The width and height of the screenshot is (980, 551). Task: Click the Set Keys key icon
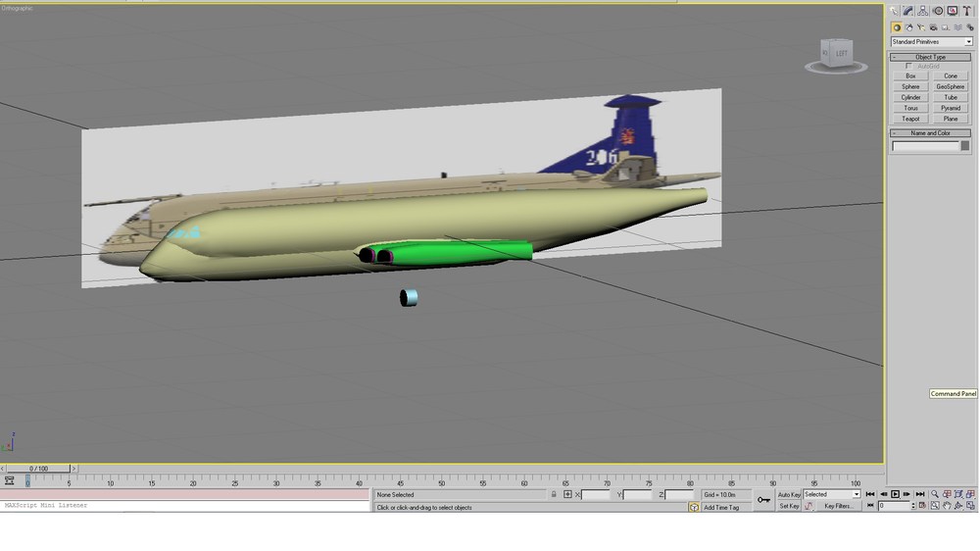coord(763,500)
